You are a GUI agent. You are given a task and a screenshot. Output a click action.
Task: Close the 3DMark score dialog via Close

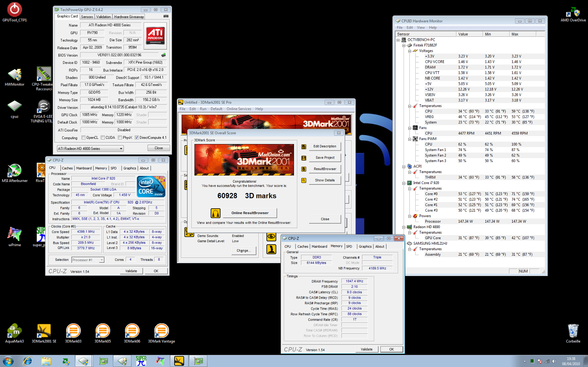pos(325,219)
